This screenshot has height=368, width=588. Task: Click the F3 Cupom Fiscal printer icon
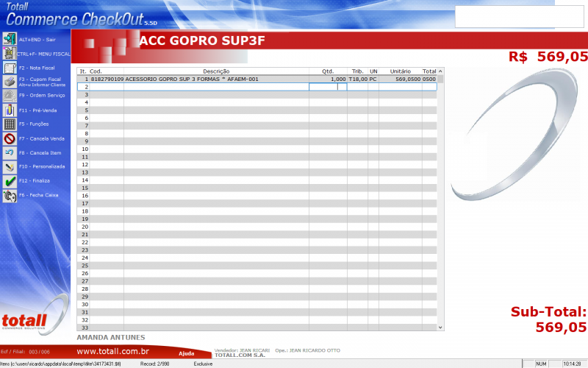10,82
